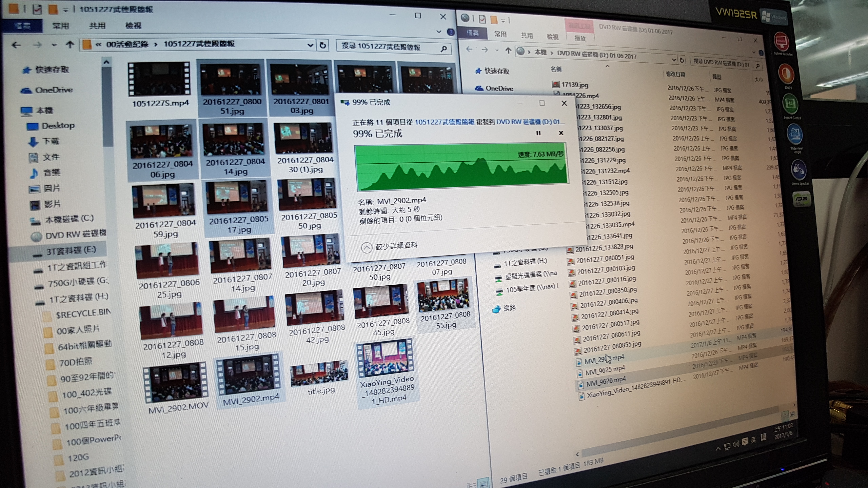This screenshot has height=488, width=868.
Task: Click the OneDrive icon in left sidebar
Action: point(26,90)
